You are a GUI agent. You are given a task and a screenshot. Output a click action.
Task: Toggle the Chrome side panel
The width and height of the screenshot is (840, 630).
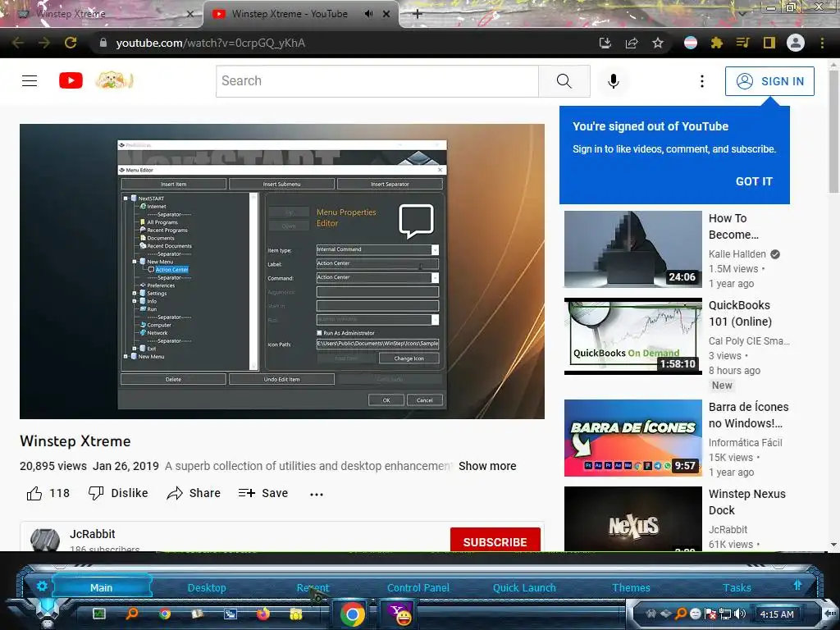pos(769,43)
